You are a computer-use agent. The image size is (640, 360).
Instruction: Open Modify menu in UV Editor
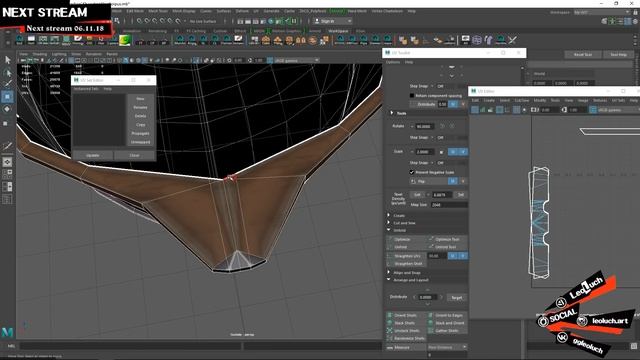(540, 100)
